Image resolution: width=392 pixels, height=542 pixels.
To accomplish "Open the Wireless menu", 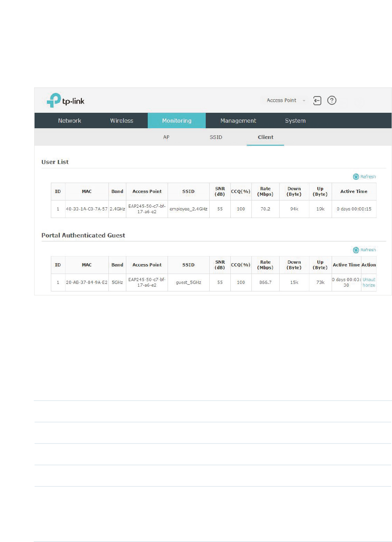I will pyautogui.click(x=122, y=121).
